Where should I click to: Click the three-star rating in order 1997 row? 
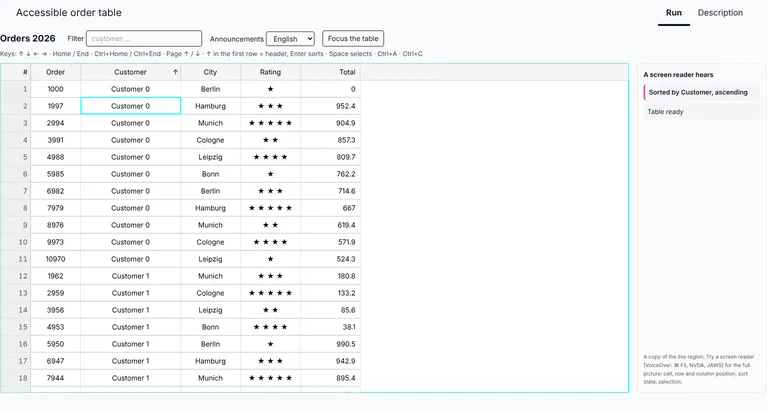tap(270, 106)
